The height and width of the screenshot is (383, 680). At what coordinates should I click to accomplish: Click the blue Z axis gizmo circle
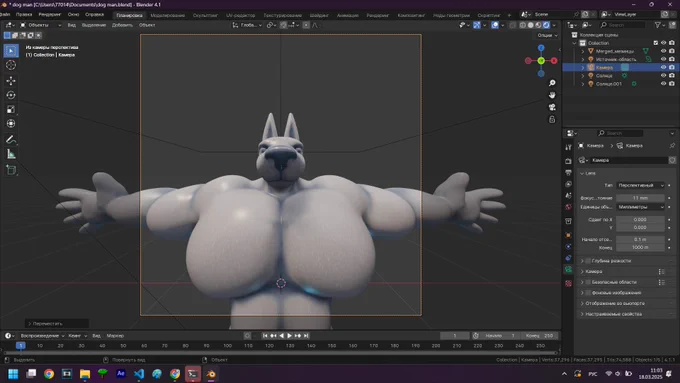[541, 48]
